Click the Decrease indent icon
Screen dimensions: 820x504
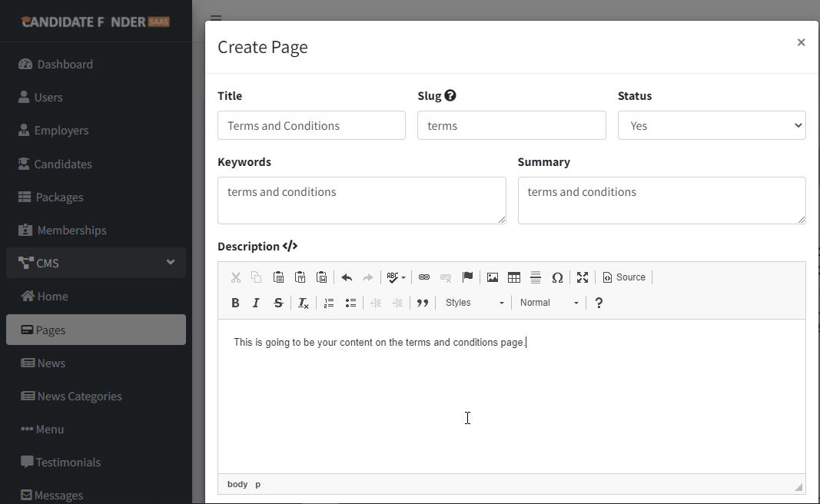pos(376,303)
